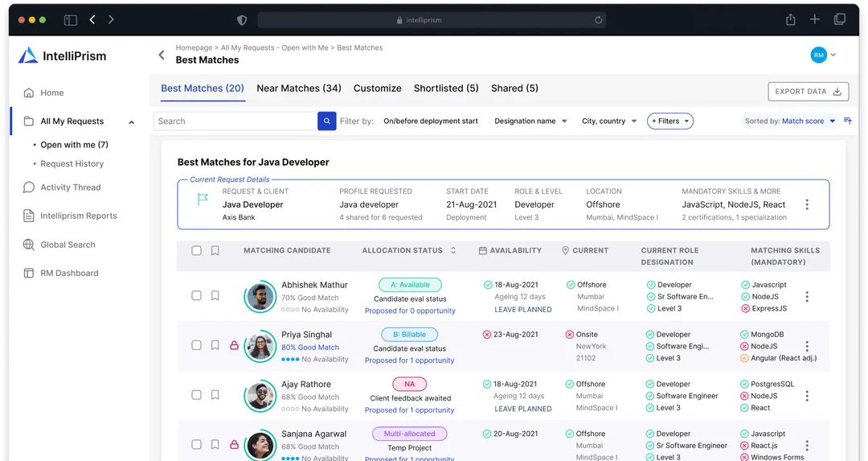The width and height of the screenshot is (868, 461).
Task: Collapse the All My Requests sidebar section
Action: coord(131,122)
